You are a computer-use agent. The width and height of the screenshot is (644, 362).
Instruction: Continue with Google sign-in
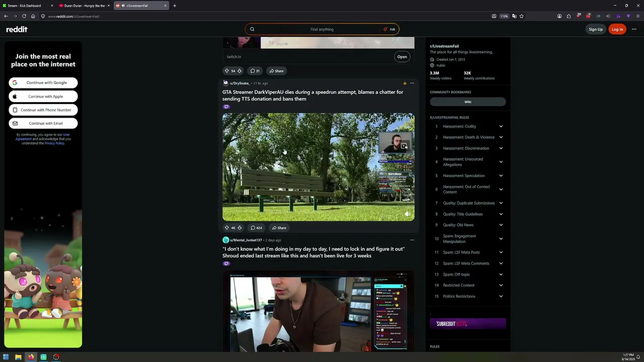pyautogui.click(x=43, y=82)
